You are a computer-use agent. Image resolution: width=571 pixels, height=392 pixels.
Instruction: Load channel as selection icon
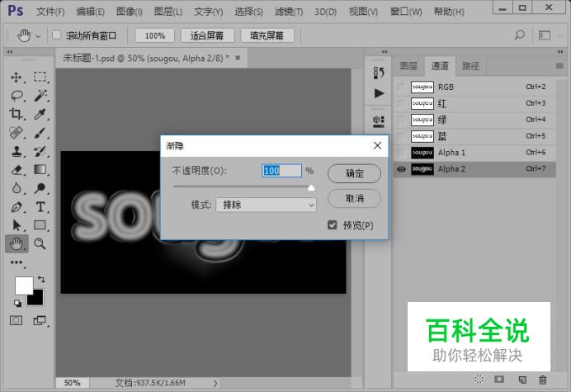pyautogui.click(x=479, y=380)
